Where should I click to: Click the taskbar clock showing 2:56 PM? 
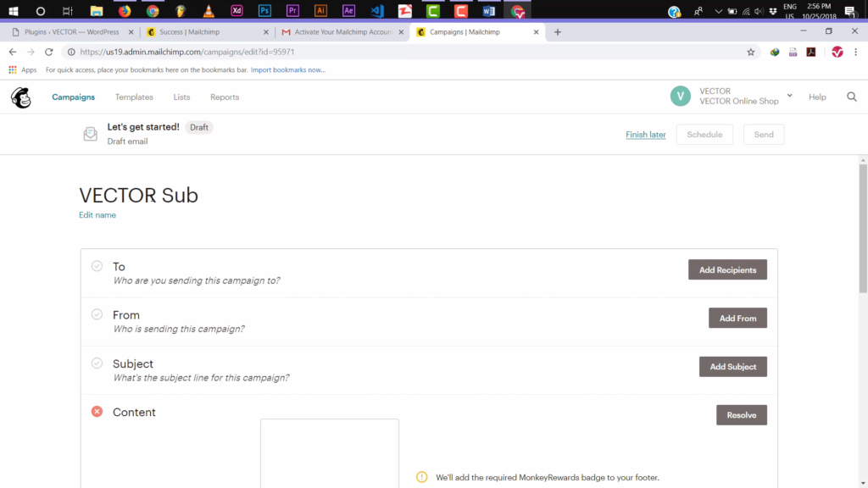819,11
